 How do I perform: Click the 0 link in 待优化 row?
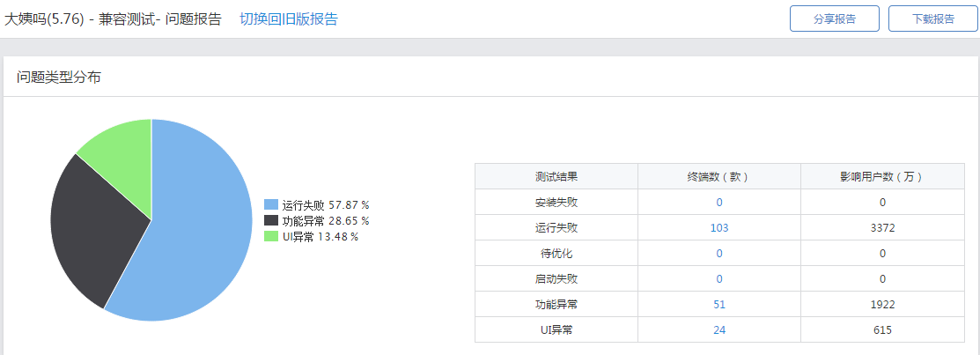[718, 253]
